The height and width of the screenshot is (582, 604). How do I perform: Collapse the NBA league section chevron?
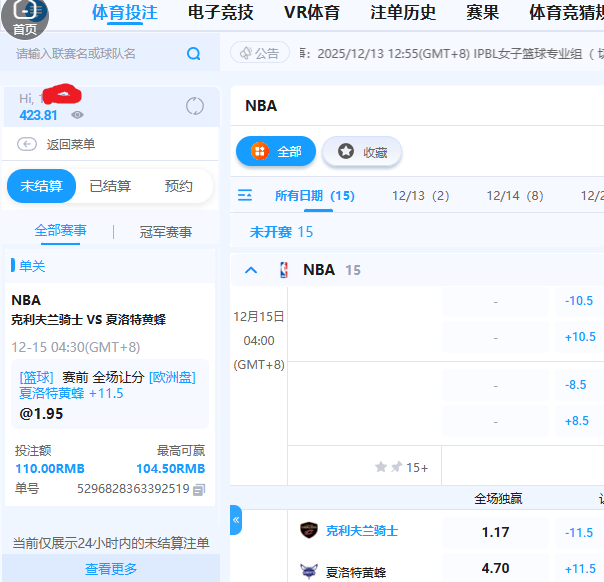[251, 270]
